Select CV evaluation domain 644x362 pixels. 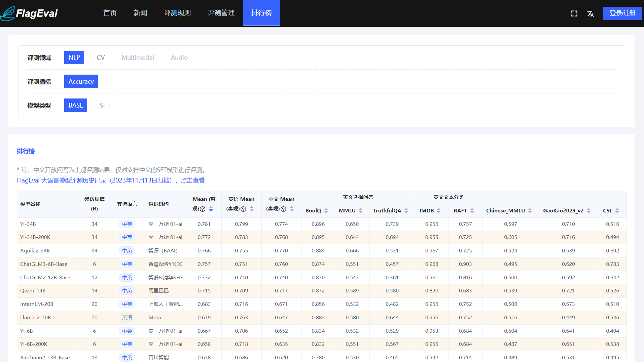click(x=101, y=57)
